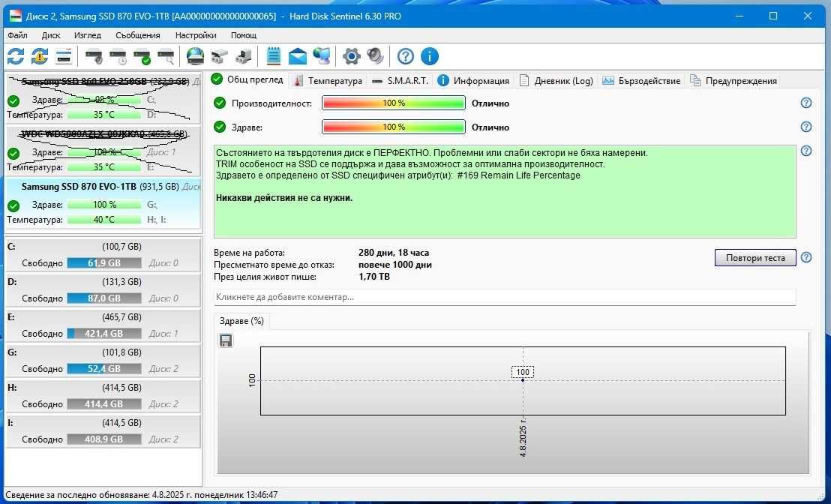
Task: Switch to the Бързодействие tab
Action: (641, 80)
